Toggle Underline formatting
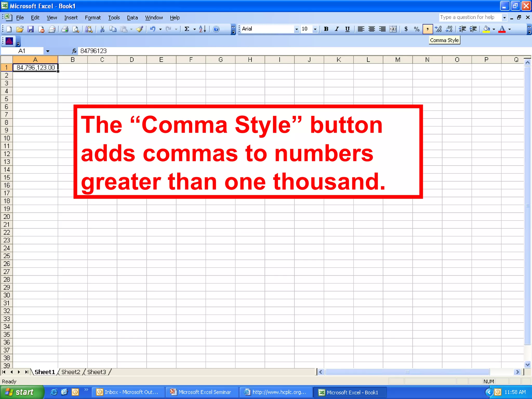 click(x=347, y=29)
